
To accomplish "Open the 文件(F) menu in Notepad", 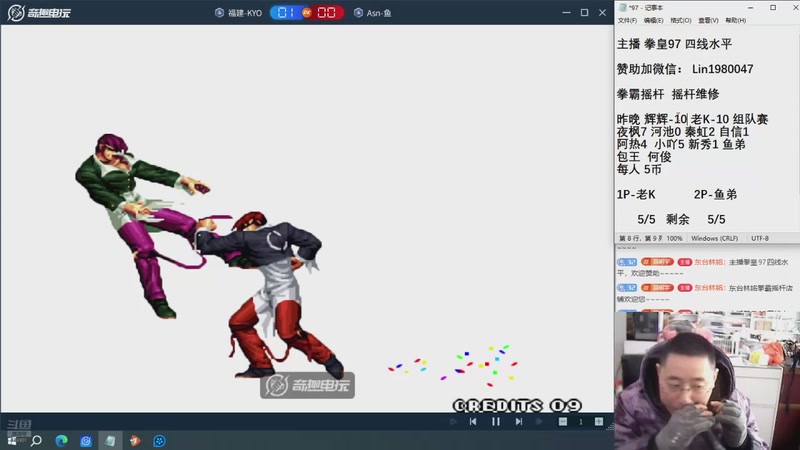I will tap(627, 20).
